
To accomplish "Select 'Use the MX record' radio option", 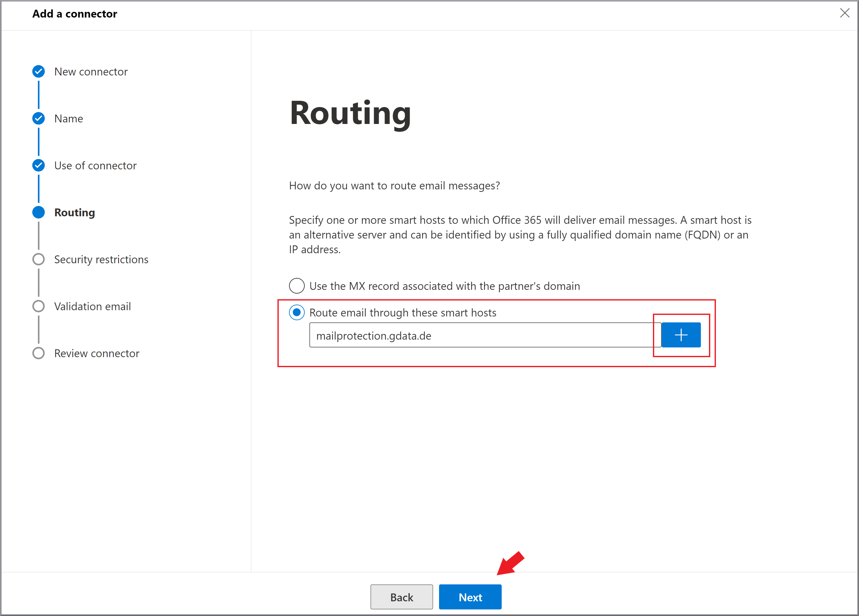I will point(297,286).
